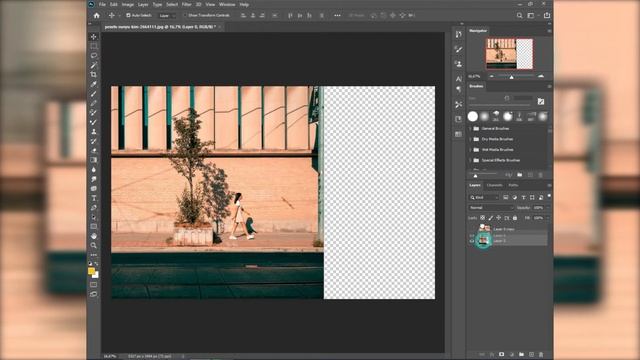640x360 pixels.
Task: Open the Character panel icon in dock
Action: (458, 78)
